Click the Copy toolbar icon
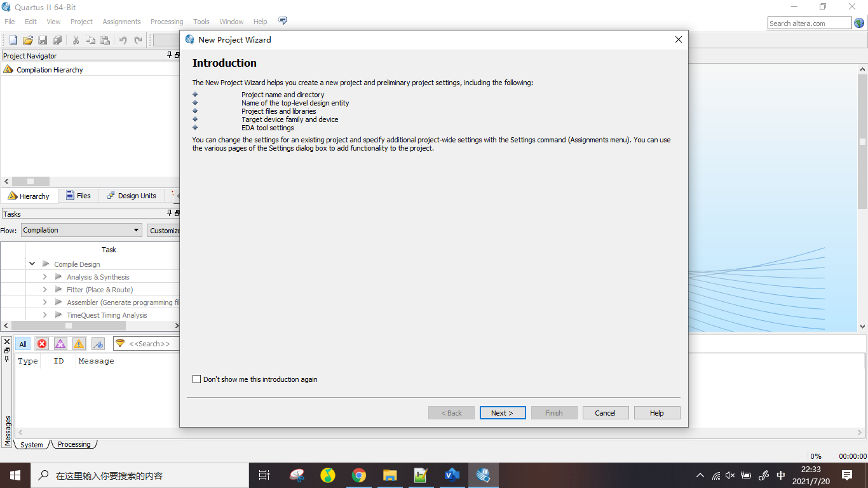Image resolution: width=868 pixels, height=488 pixels. coord(90,40)
